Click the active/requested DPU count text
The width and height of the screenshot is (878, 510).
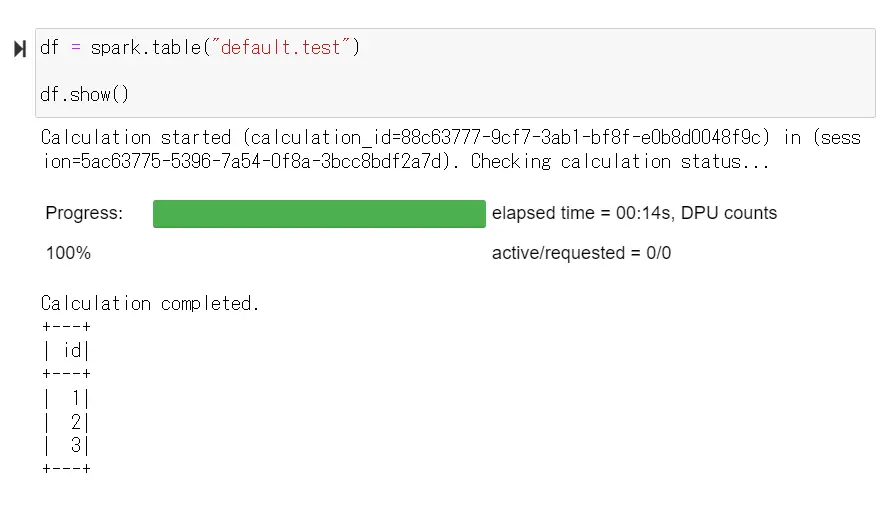(x=581, y=253)
